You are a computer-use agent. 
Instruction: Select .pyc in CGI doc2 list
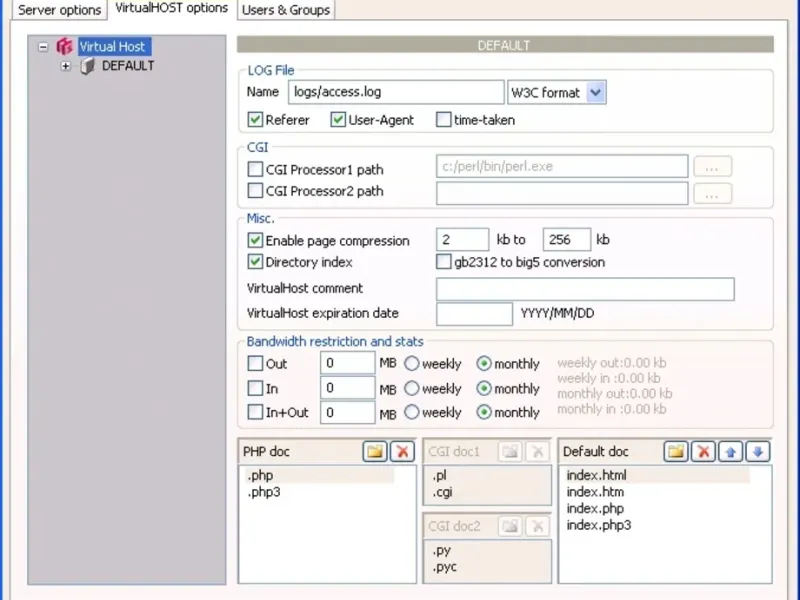[x=444, y=567]
